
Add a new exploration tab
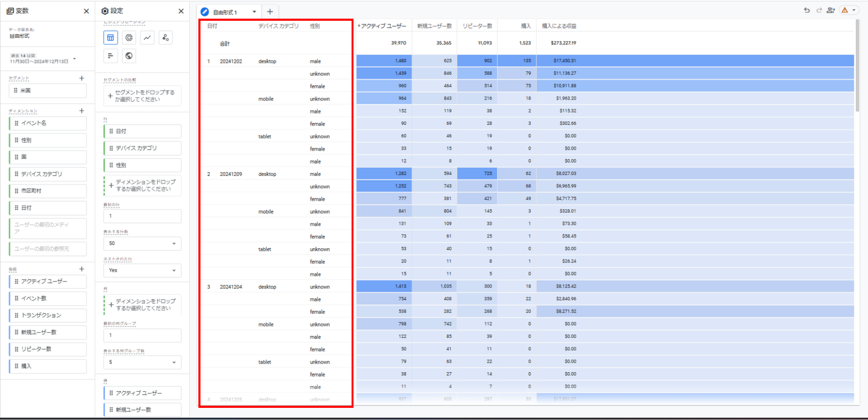coord(270,12)
